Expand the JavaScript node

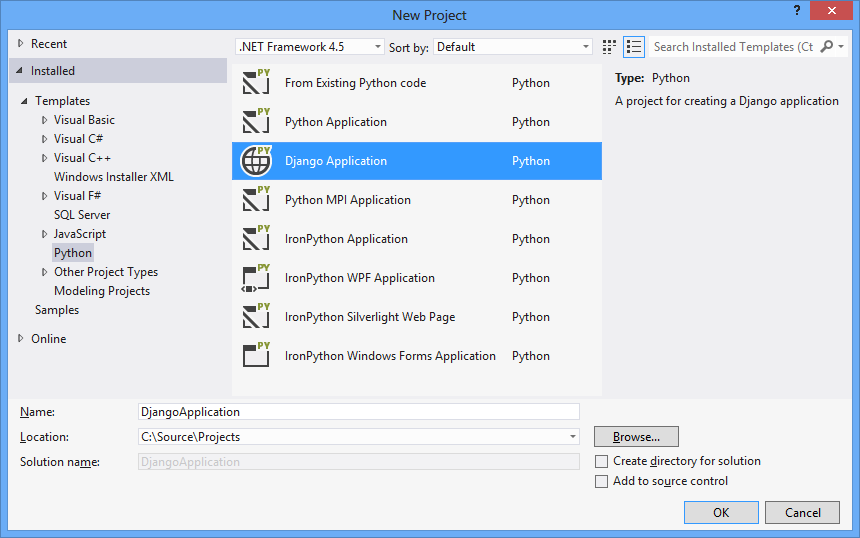44,234
